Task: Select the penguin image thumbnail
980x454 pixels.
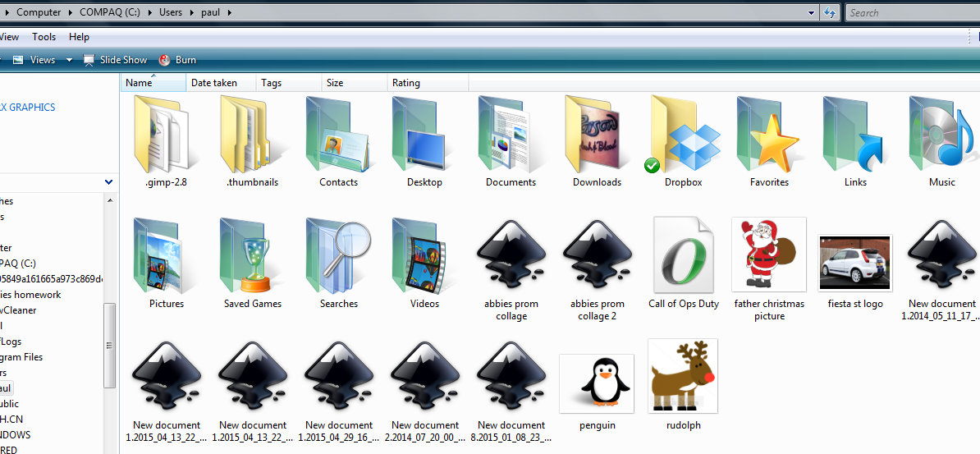Action: coord(597,383)
